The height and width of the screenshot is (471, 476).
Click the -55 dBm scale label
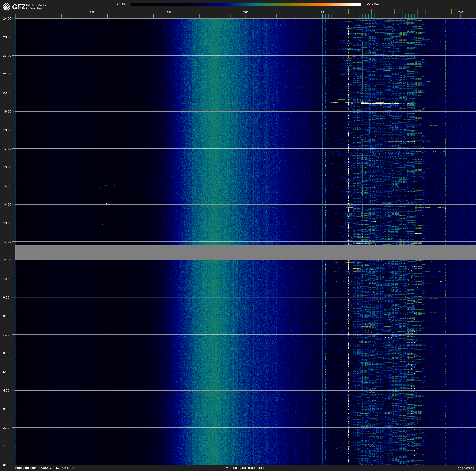point(373,4)
